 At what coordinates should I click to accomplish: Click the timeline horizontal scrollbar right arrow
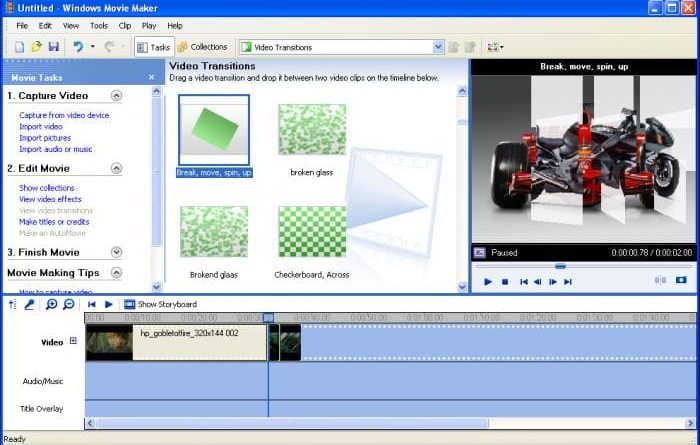690,423
